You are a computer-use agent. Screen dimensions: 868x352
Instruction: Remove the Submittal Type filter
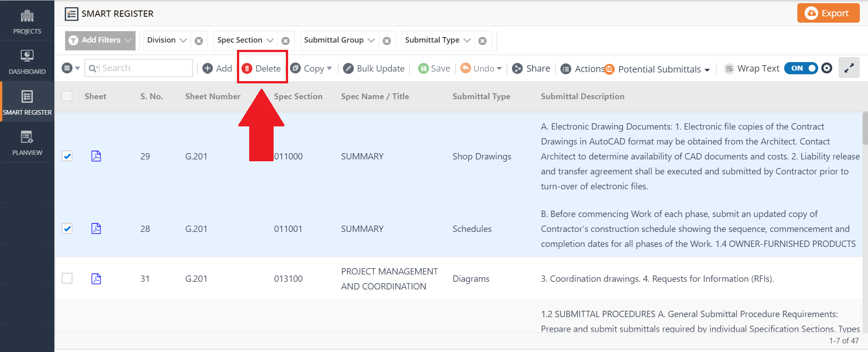(483, 41)
